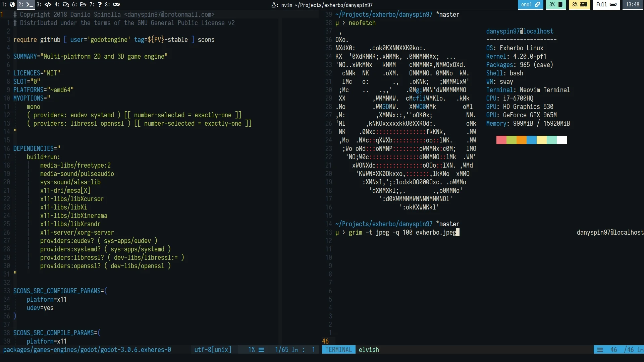The image size is (644, 362).
Task: Click the x11-server/xorg-server dependency
Action: pos(77,232)
